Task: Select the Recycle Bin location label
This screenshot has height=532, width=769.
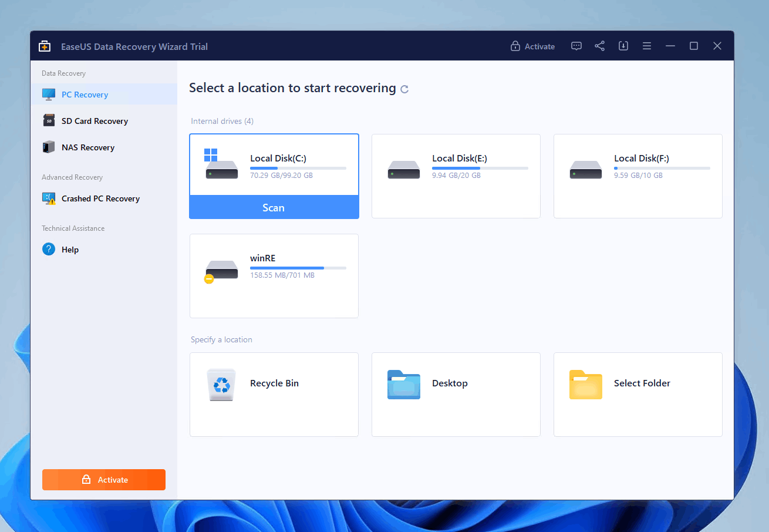Action: 274,383
